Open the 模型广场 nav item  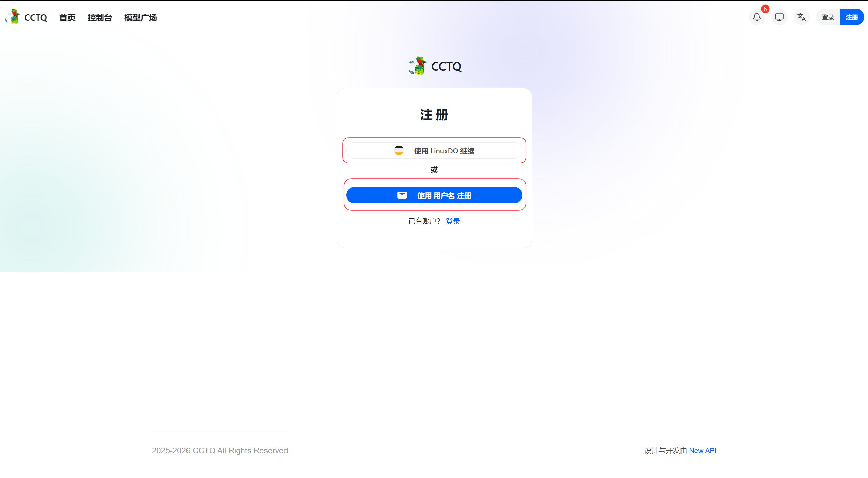coord(140,18)
